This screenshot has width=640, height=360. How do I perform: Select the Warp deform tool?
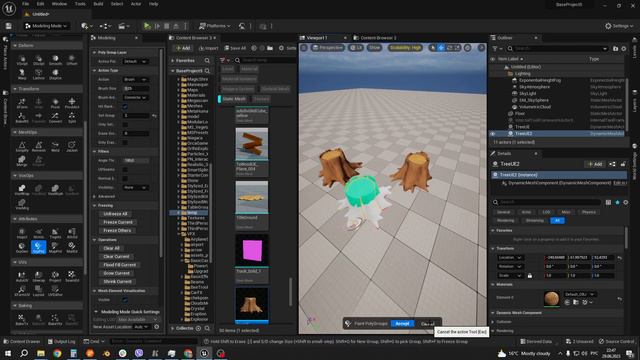22,74
